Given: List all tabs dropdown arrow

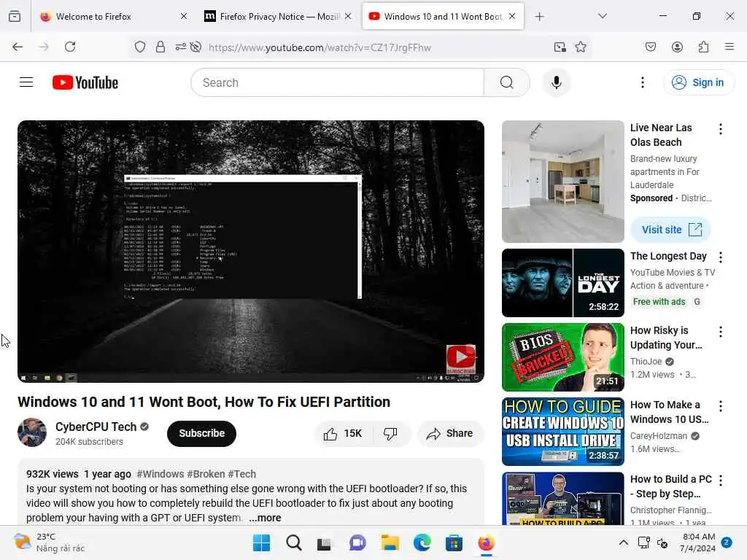Looking at the screenshot, I should pos(602,16).
